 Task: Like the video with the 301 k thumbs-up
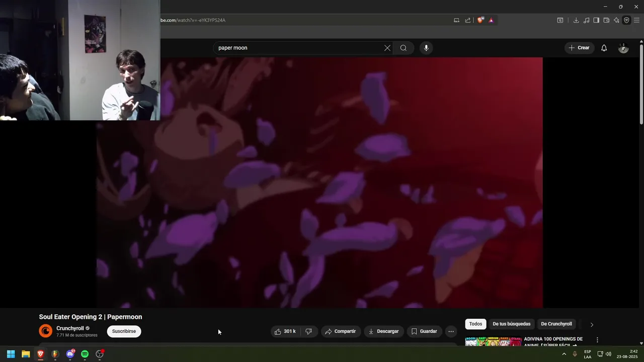(285, 331)
